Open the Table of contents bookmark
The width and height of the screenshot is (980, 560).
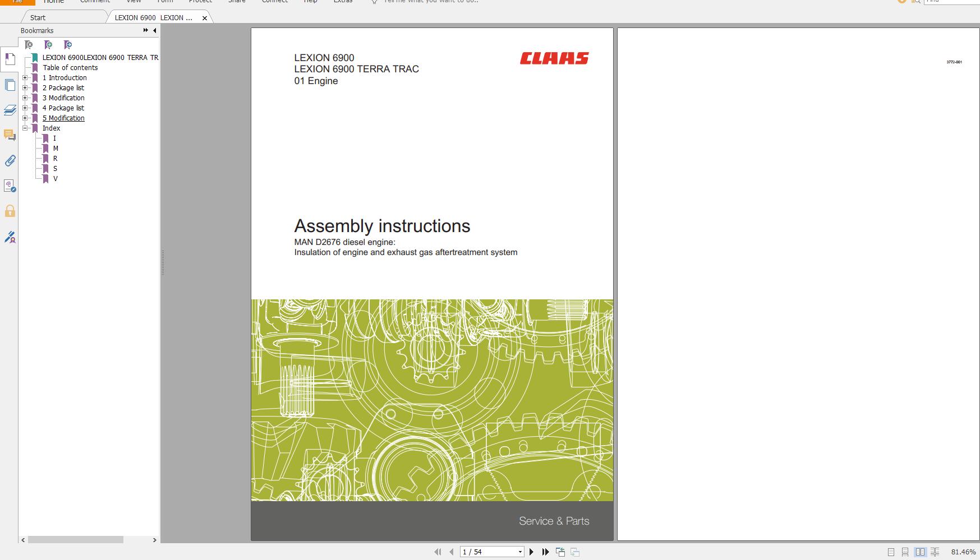pos(70,68)
